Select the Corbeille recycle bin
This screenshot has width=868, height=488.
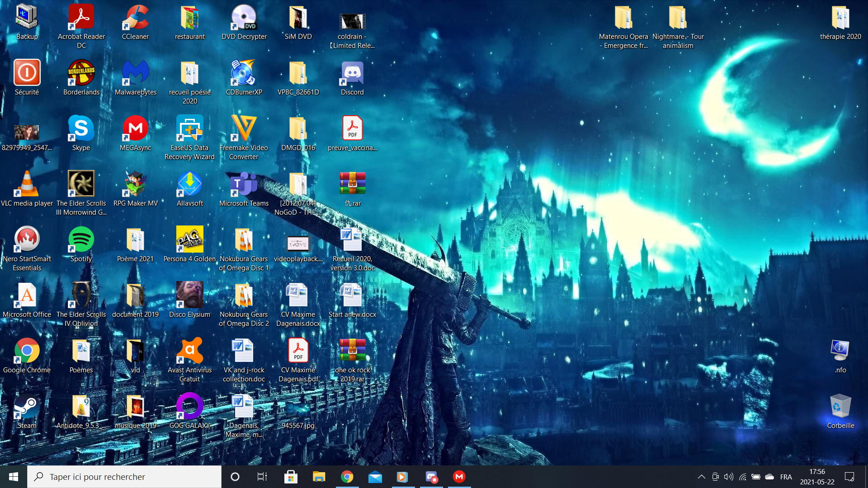pyautogui.click(x=841, y=411)
